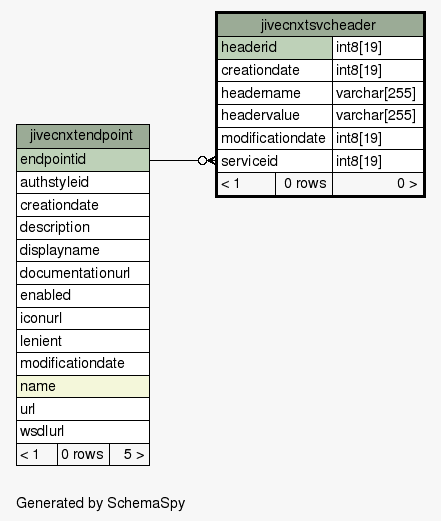Viewport: 441px width, 521px height.
Task: Click the headervalue column
Action: coord(275,115)
